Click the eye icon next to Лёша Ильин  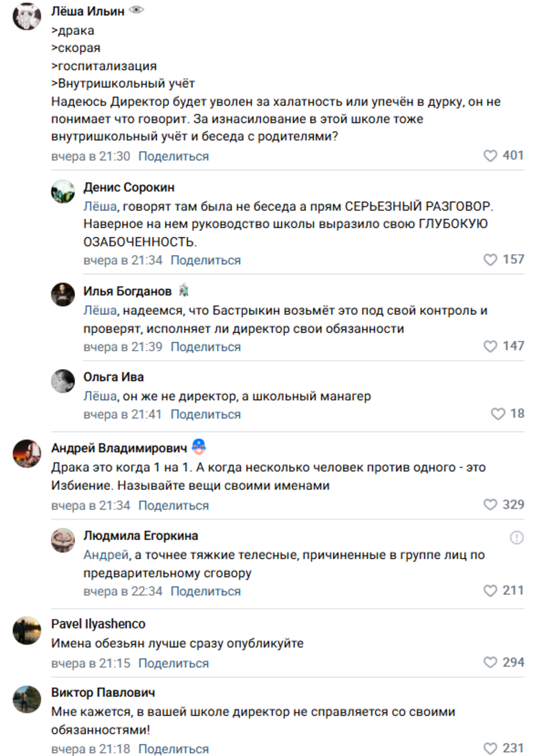point(137,10)
